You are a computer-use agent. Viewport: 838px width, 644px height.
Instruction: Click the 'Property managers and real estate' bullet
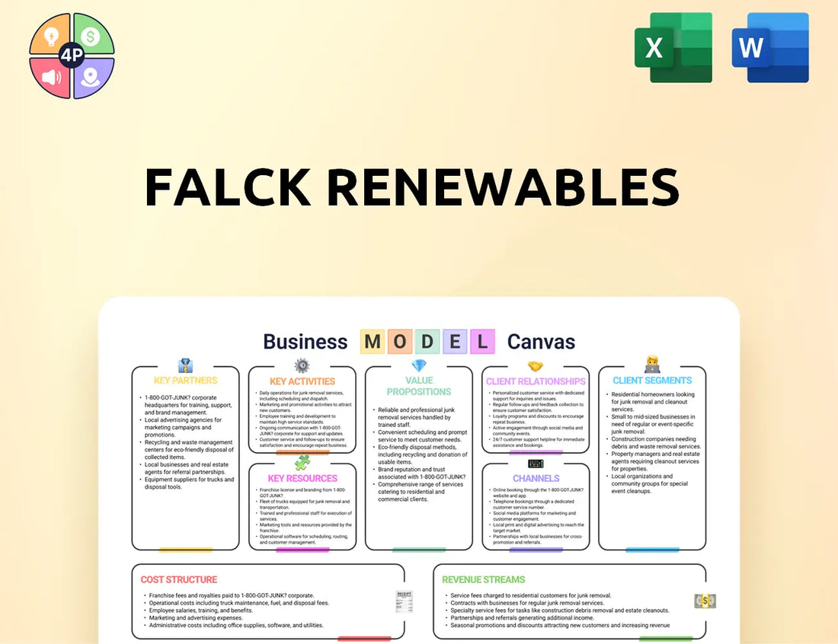tap(654, 461)
